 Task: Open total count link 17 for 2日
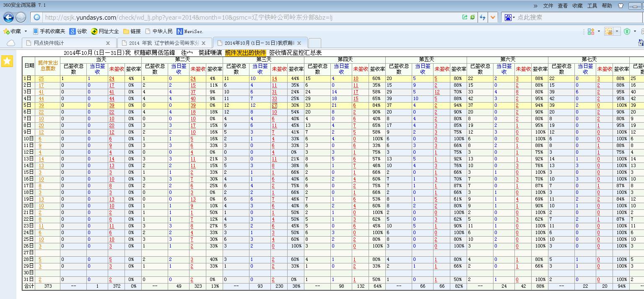(41, 85)
